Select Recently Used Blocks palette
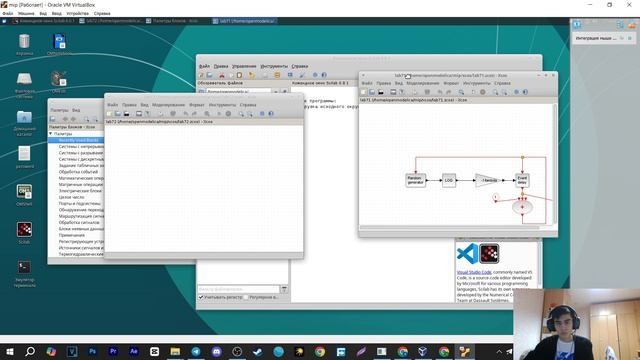Screen dimensions: 640x360 [78, 140]
